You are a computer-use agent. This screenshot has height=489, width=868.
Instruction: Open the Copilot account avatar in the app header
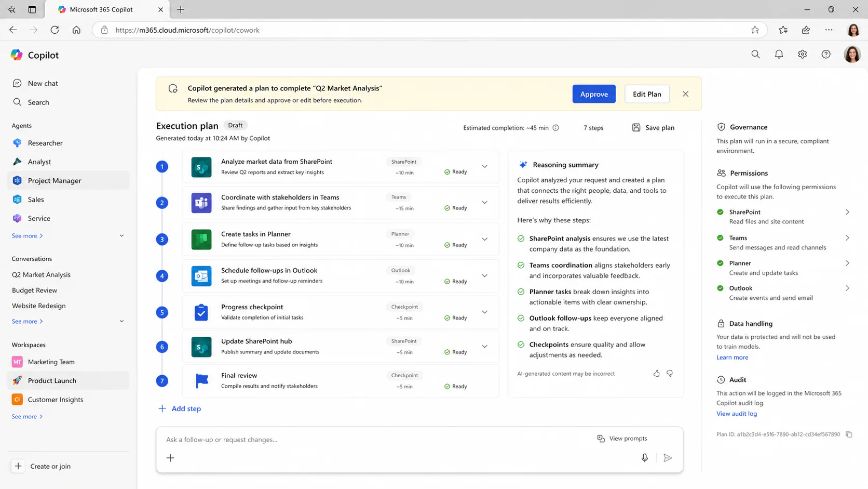852,54
